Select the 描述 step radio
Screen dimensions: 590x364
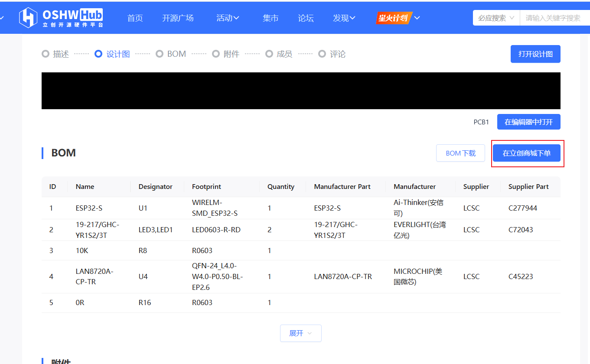pos(46,54)
